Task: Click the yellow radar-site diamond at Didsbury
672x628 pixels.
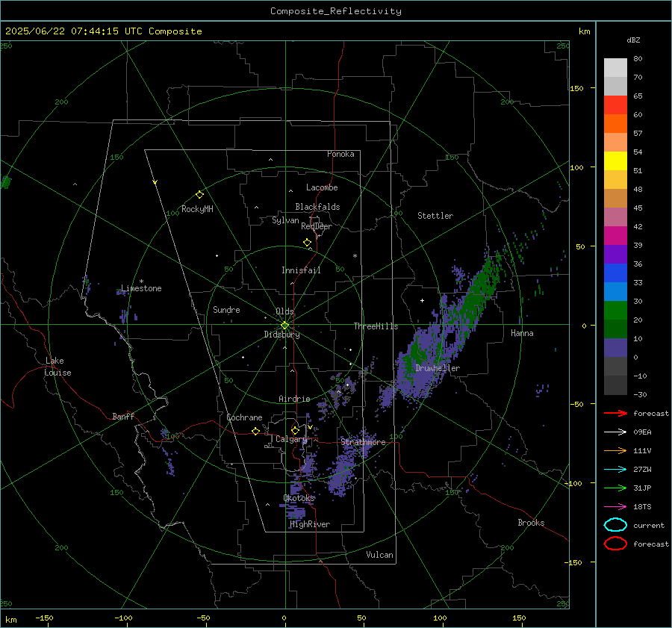Action: [284, 326]
